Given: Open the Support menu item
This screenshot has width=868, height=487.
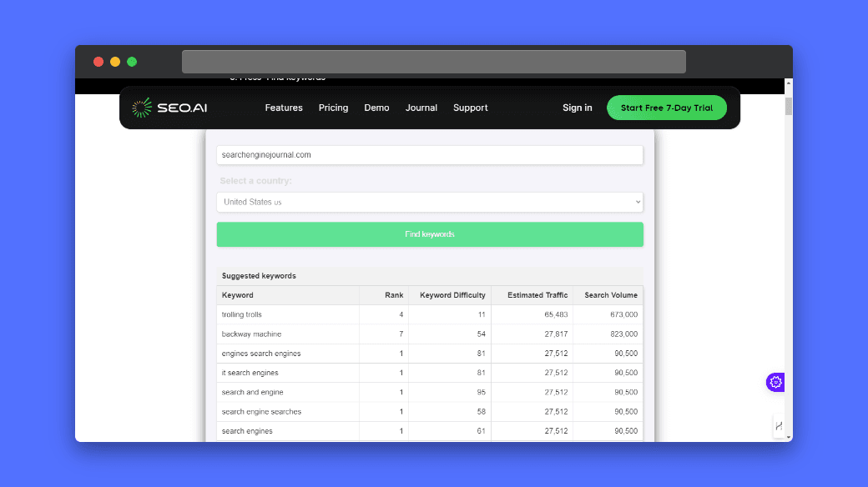Looking at the screenshot, I should point(471,108).
